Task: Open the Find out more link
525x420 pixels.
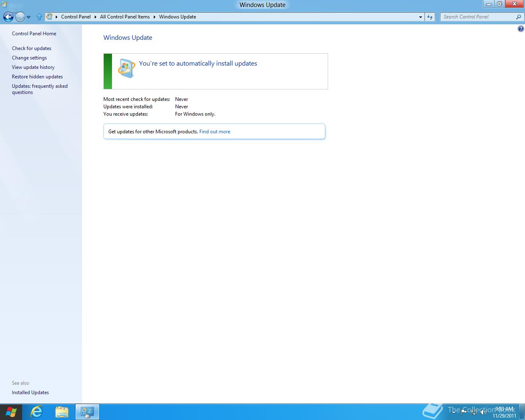Action: point(215,131)
